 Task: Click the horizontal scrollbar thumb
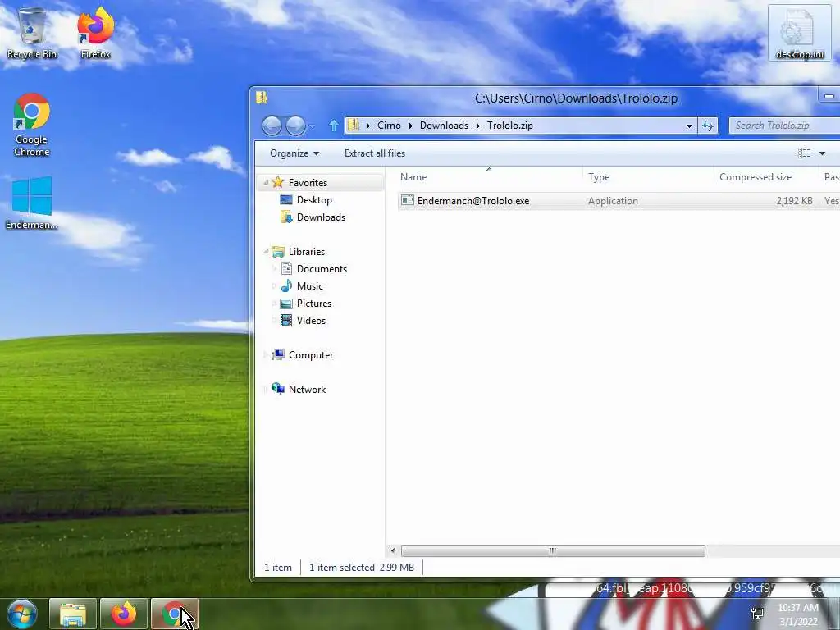click(x=553, y=550)
